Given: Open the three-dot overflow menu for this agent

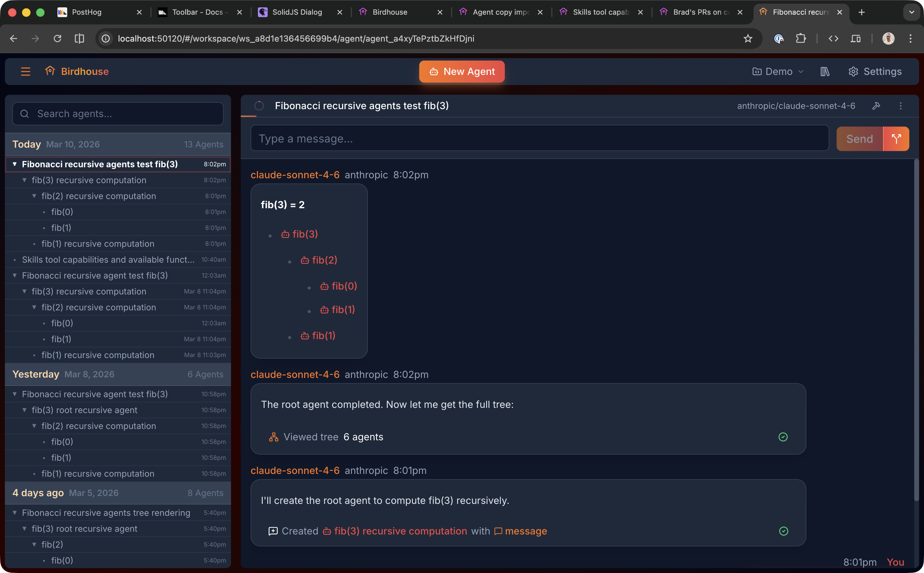Looking at the screenshot, I should tap(901, 106).
